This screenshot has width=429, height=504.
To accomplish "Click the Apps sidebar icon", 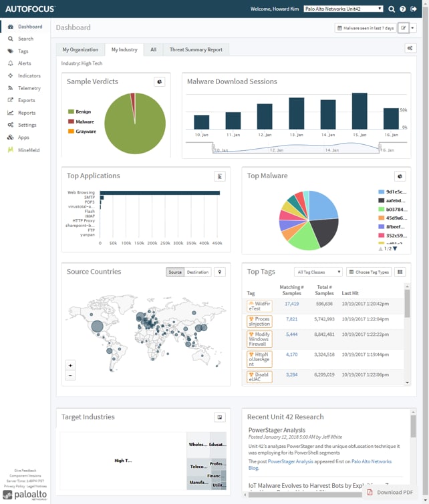I will 11,138.
